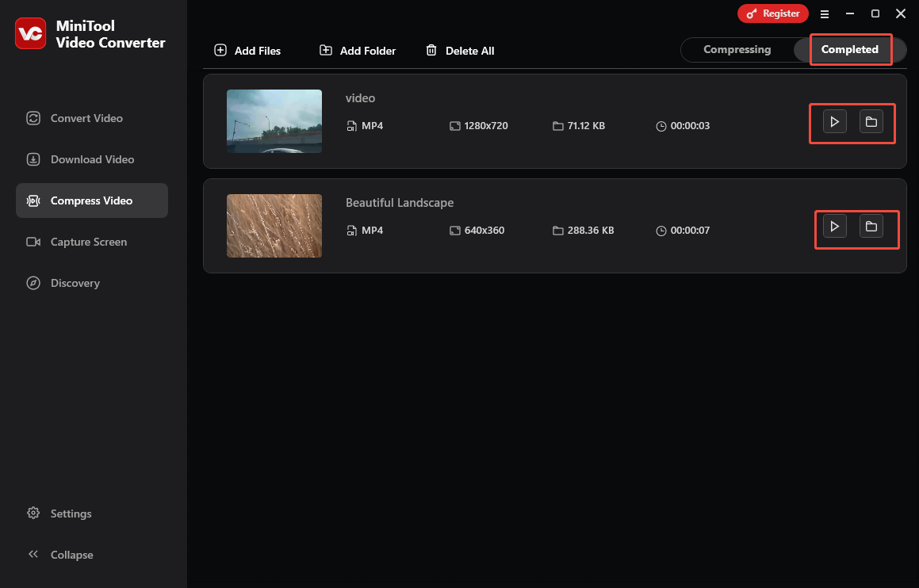Viewport: 919px width, 588px height.
Task: Switch to the Compressing tab
Action: click(737, 50)
